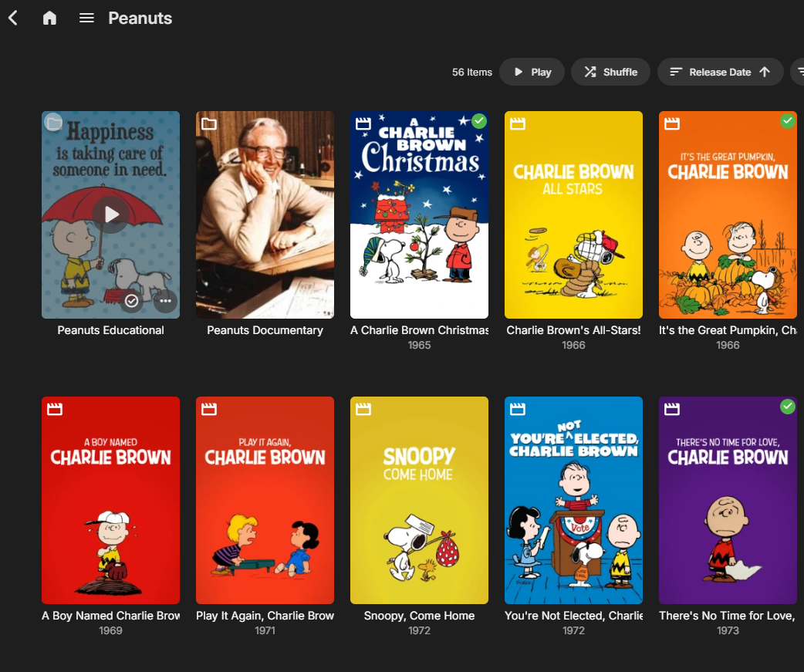This screenshot has width=804, height=672.
Task: Click the Play It Again, Charlie Brown title text
Action: click(265, 616)
